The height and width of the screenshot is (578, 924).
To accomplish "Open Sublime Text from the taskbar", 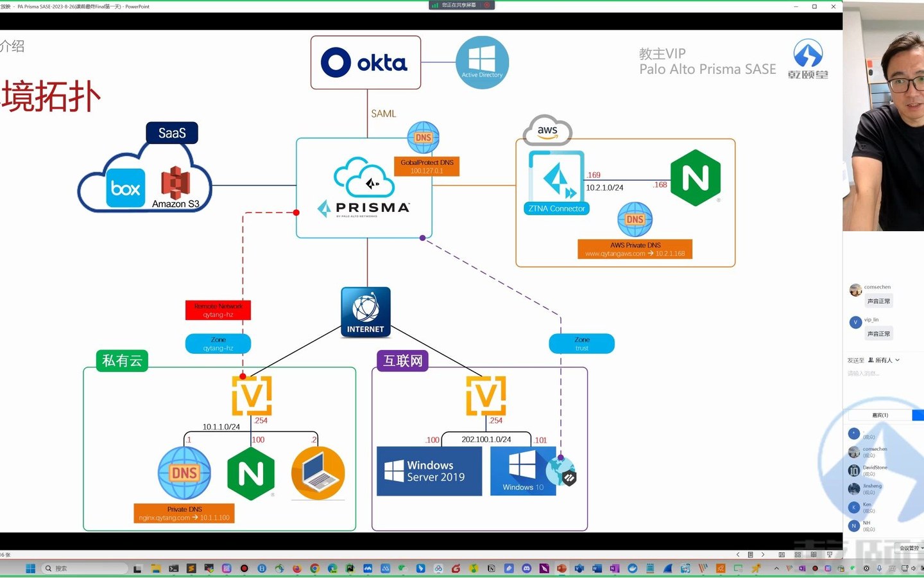I will point(191,568).
